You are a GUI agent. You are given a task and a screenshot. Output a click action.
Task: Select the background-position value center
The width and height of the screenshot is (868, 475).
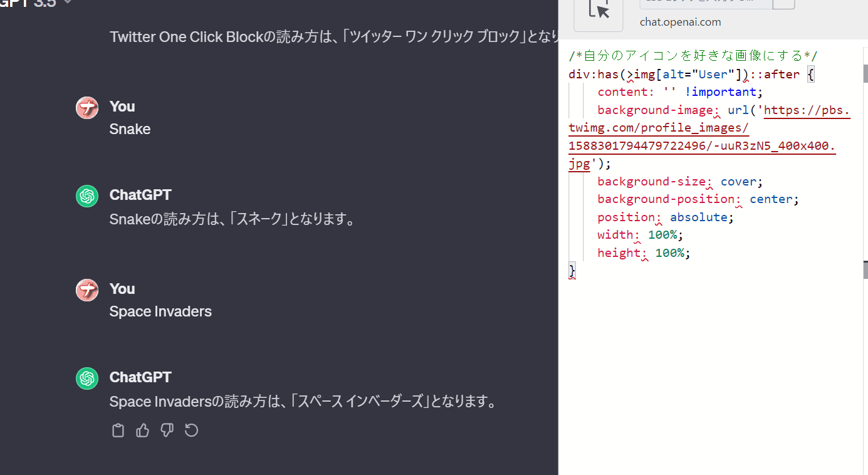click(x=772, y=199)
